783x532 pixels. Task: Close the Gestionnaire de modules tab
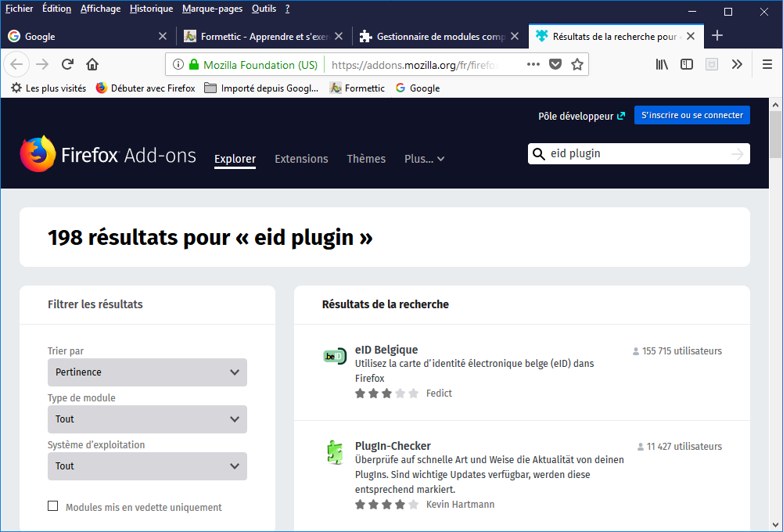click(x=515, y=36)
